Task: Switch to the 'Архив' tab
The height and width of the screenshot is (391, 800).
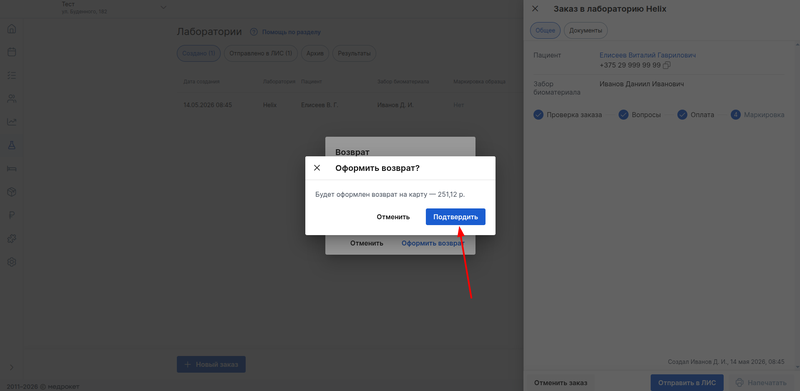Action: coord(315,53)
